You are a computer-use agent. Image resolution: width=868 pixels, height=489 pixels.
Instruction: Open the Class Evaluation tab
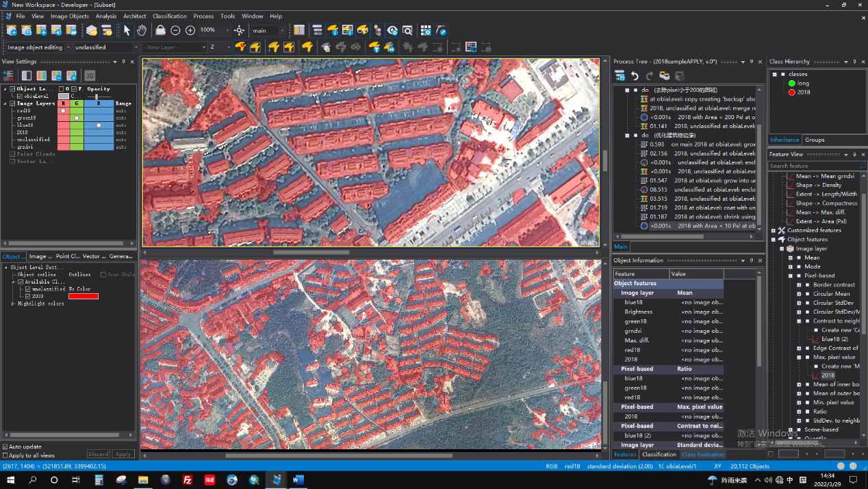pyautogui.click(x=702, y=454)
